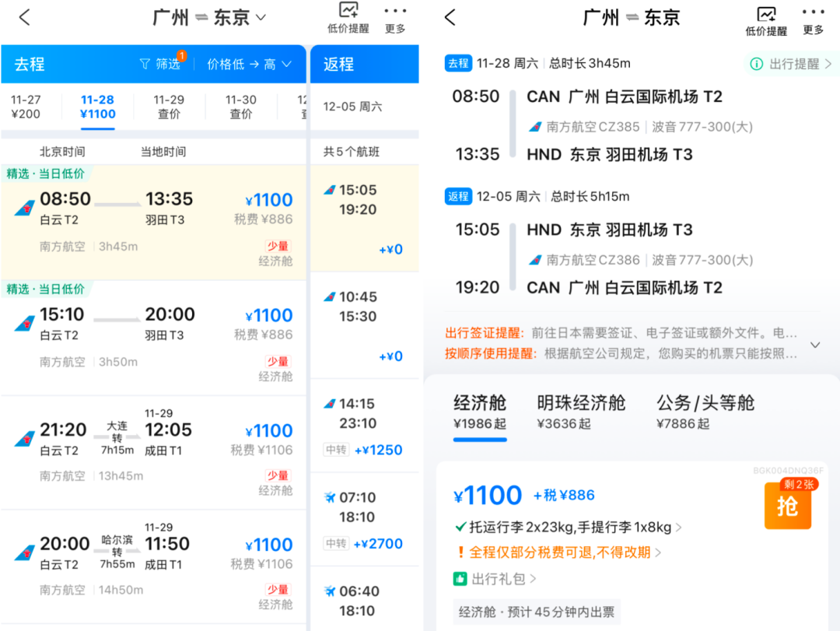Image resolution: width=840 pixels, height=631 pixels.
Task: Go back from the left flight list screen
Action: point(25,17)
